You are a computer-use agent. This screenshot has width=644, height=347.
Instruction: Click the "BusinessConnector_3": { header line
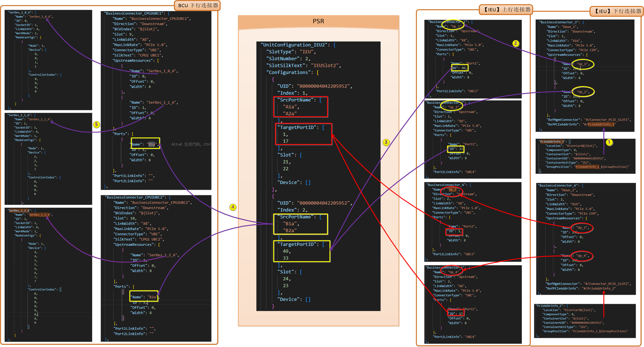pos(561,22)
